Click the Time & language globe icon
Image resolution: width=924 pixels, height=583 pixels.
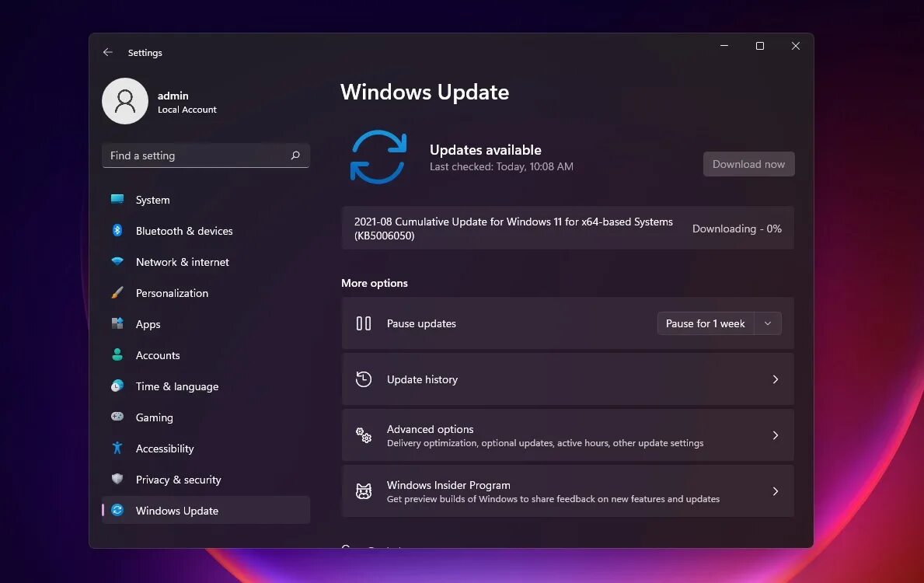(x=117, y=386)
